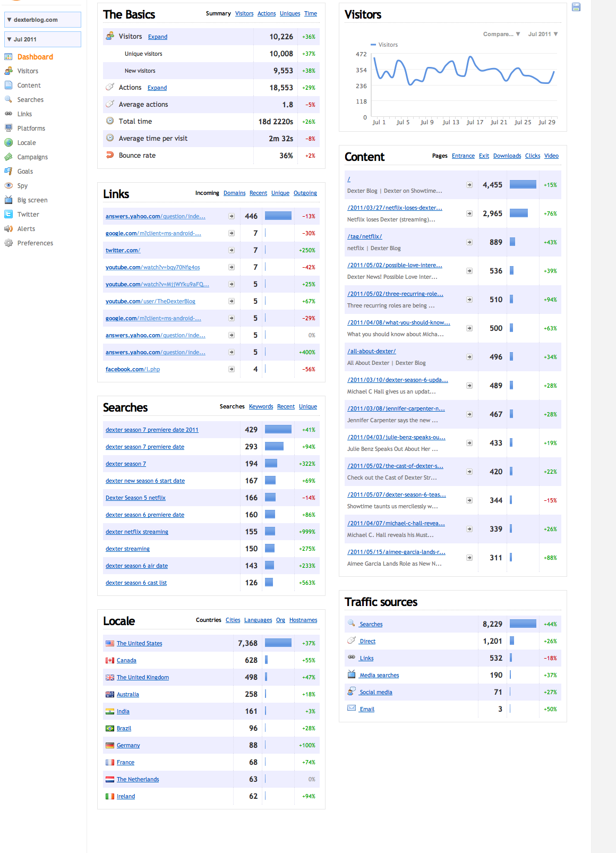The height and width of the screenshot is (853, 616).
Task: Open the dexterblog.com site dropdown
Action: 42,20
